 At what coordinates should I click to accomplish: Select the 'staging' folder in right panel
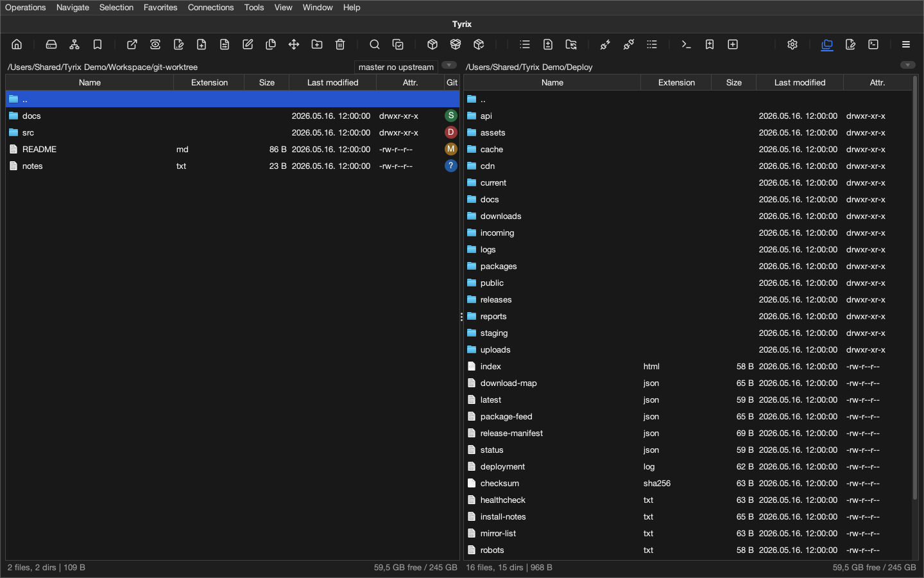point(687,333)
